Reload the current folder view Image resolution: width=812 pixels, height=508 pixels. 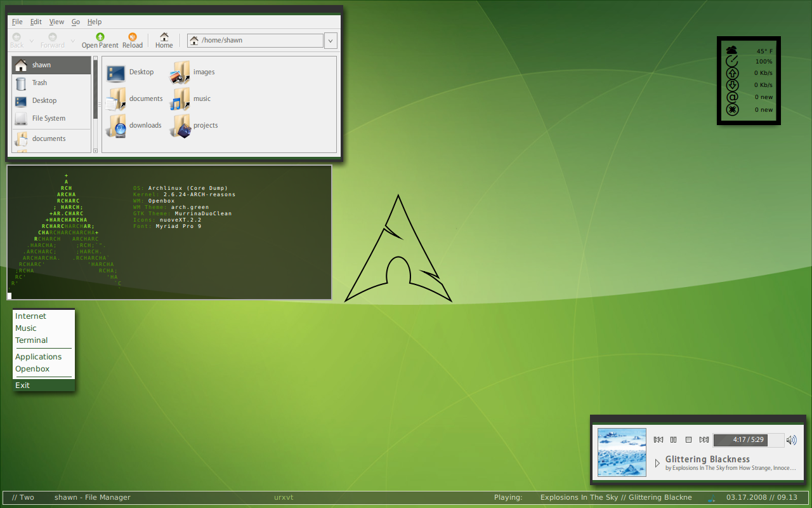[x=133, y=41]
